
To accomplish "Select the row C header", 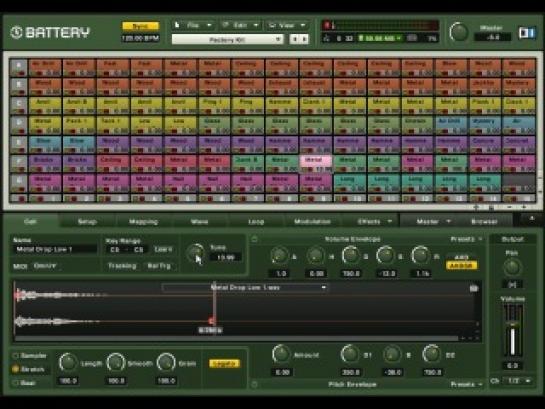I will pos(18,106).
